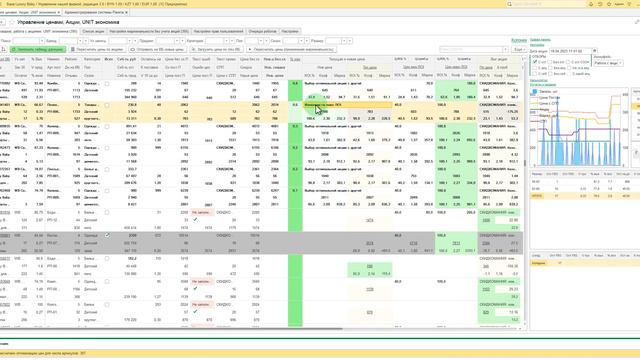Click Заказы, шт legend marker in chart
640x360 pixels.
(x=535, y=92)
